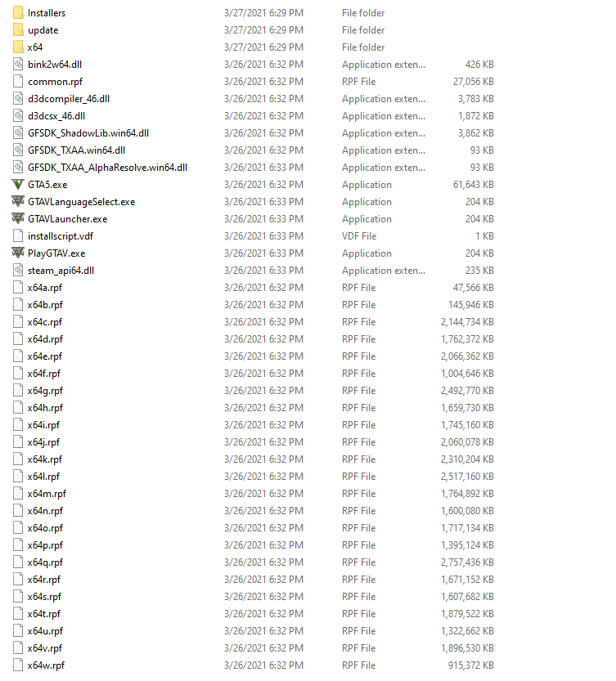The height and width of the screenshot is (681, 616).
Task: Click the GTAVLauncher.exe file name
Action: (x=67, y=219)
